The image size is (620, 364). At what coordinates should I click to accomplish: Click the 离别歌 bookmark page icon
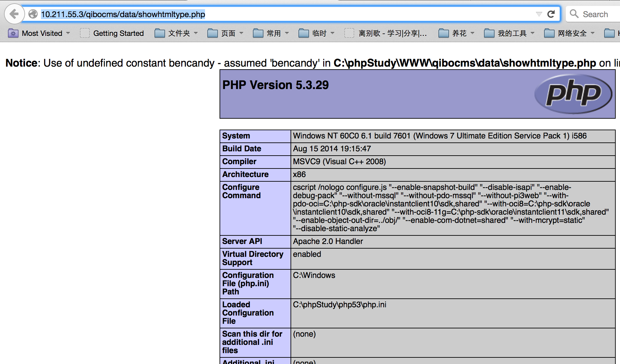(x=349, y=33)
